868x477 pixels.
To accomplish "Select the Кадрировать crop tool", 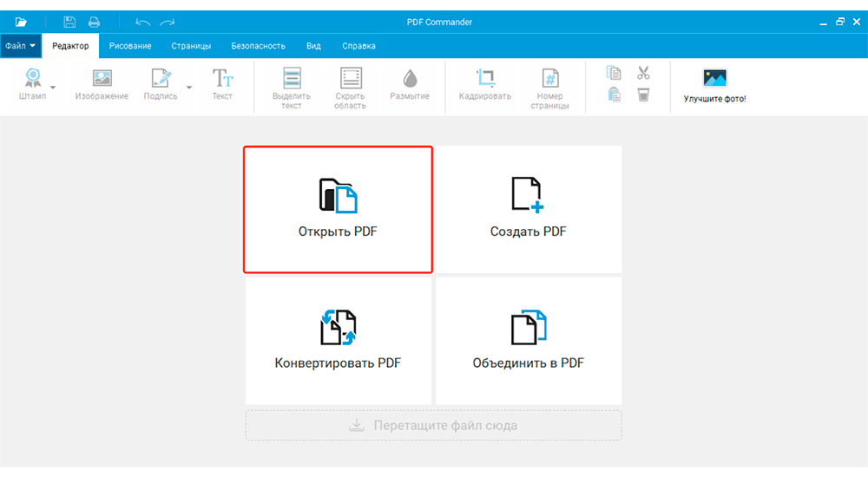I will coord(485,85).
